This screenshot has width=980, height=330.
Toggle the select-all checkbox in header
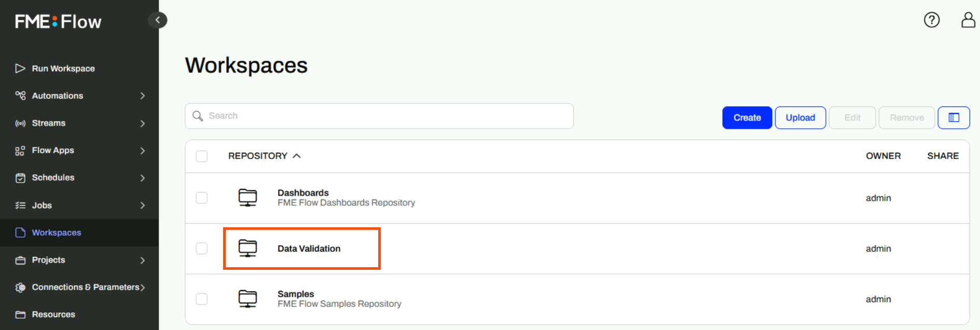202,156
